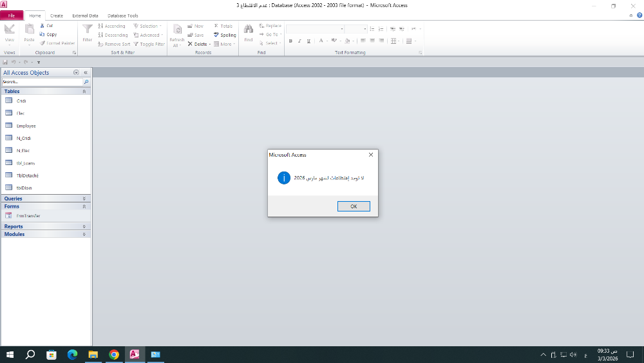Click the search magnifier in navigation pane
The height and width of the screenshot is (363, 644).
pyautogui.click(x=86, y=83)
